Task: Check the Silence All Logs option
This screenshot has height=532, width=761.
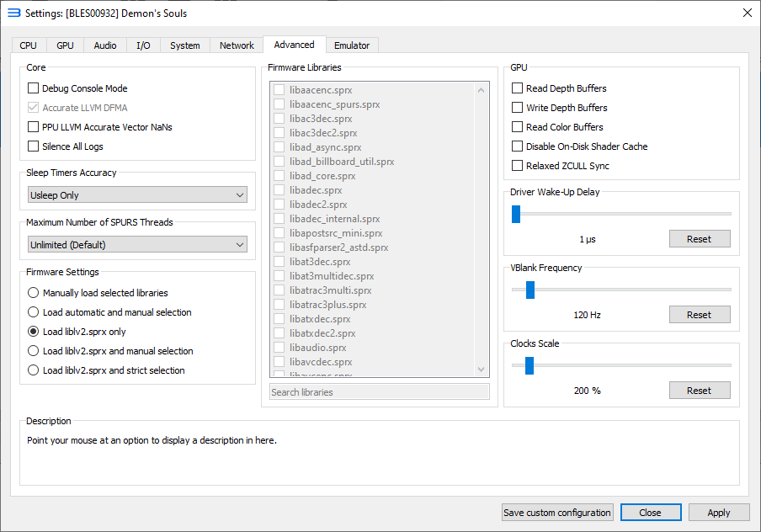Action: point(34,146)
